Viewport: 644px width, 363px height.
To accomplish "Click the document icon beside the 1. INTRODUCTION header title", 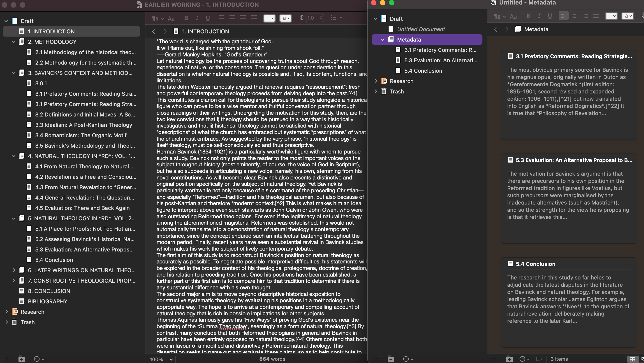I will tap(176, 31).
